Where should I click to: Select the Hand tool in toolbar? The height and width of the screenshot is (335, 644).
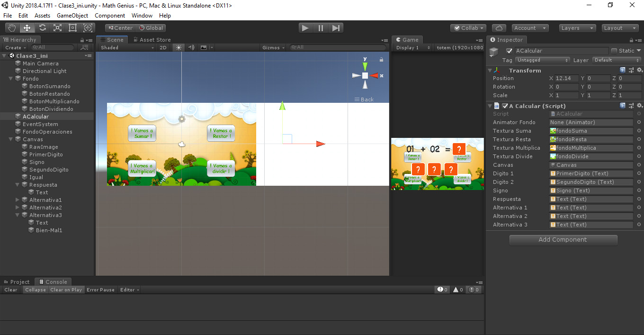(12, 28)
